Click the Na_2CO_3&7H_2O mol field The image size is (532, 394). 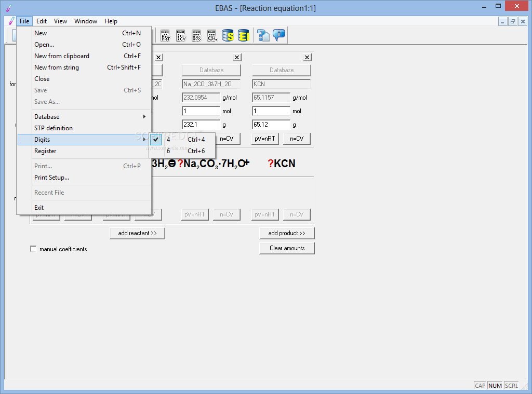201,111
